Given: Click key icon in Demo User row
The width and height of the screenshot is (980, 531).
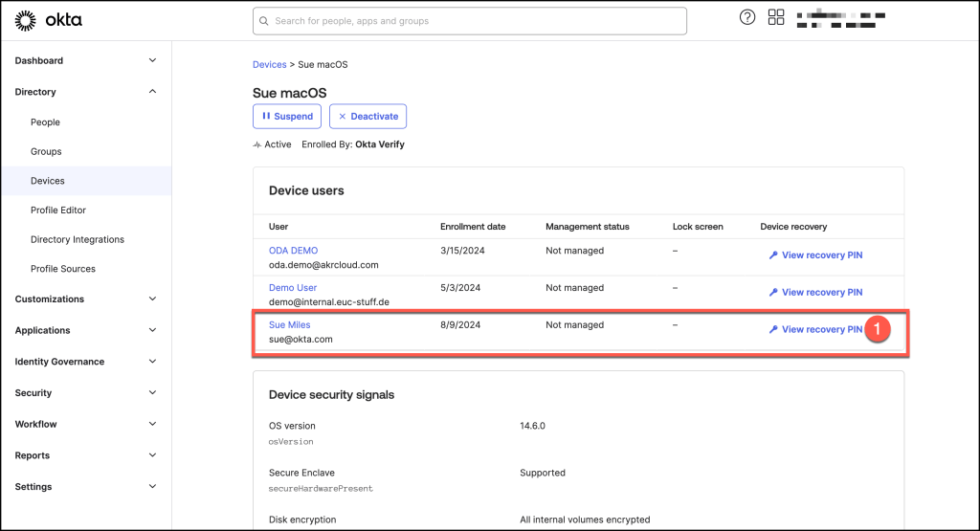Looking at the screenshot, I should pyautogui.click(x=773, y=293).
